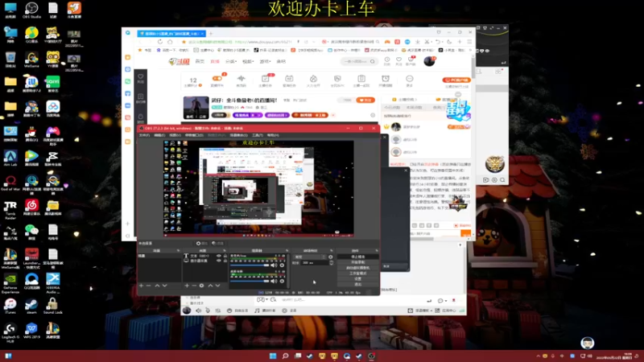Screen dimensions: 644x362
Task: Open source properties gear in OBS sources toolbar
Action: pos(201,286)
